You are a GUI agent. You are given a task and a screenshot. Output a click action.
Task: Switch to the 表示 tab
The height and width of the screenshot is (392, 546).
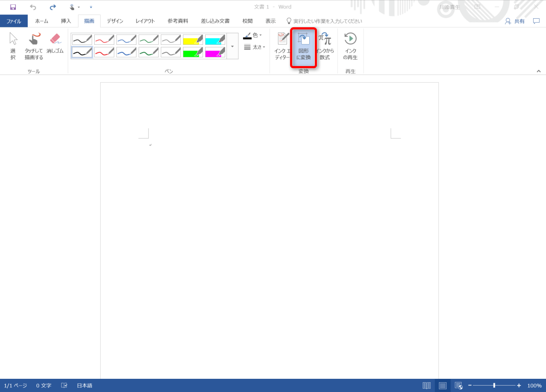tap(270, 21)
